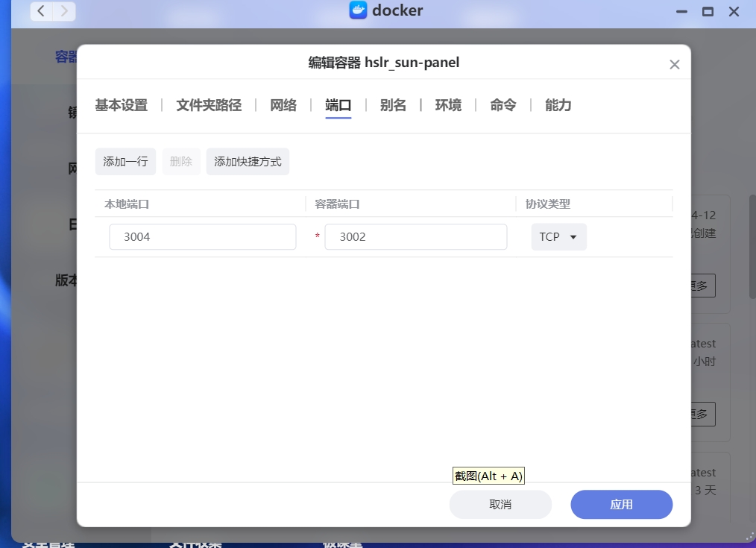Maximize the docker window
This screenshot has width=756, height=548.
[708, 11]
